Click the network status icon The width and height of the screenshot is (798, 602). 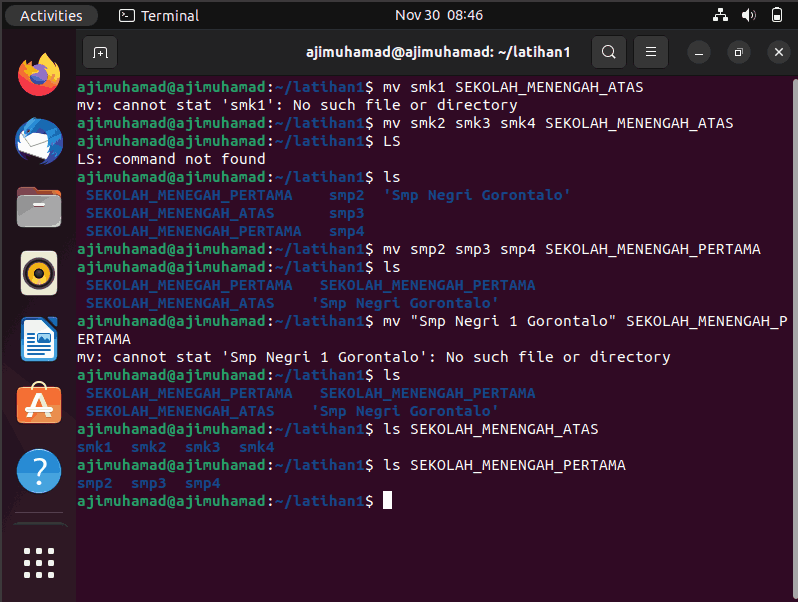tap(720, 15)
